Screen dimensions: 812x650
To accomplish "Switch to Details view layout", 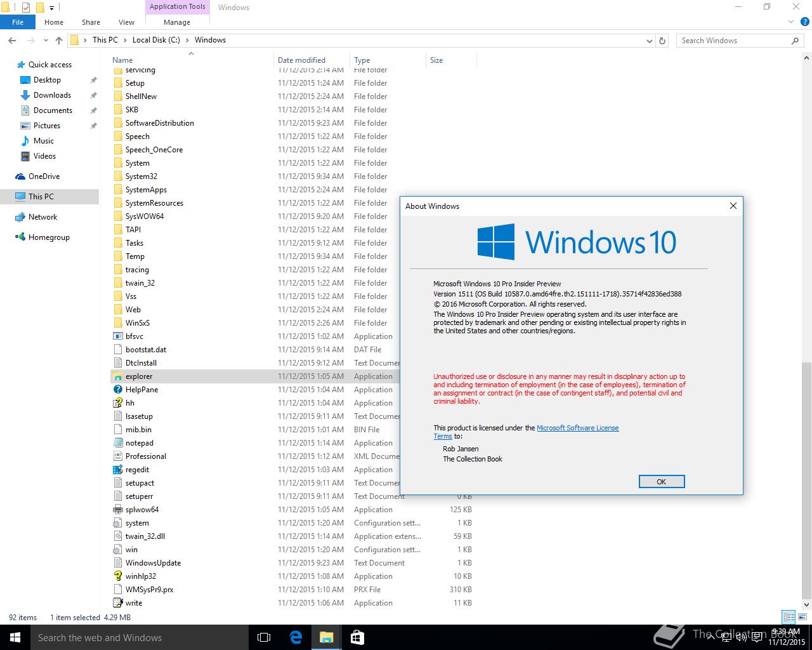I will [x=789, y=617].
